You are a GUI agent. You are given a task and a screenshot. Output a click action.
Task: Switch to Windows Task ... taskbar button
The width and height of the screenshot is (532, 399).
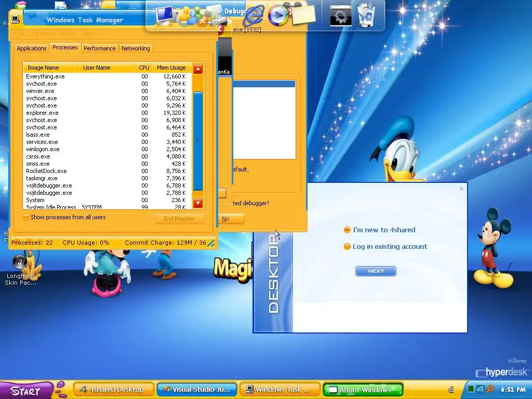coord(280,390)
